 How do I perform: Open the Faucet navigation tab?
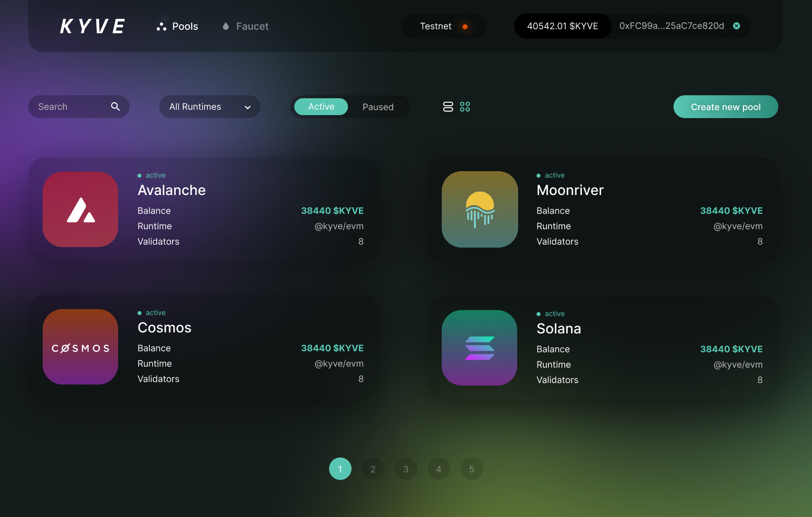(x=246, y=26)
